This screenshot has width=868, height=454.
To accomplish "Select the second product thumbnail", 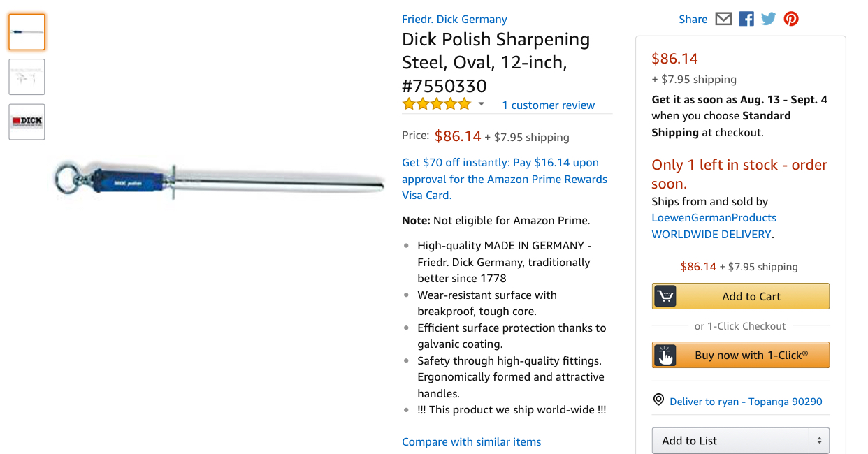I will click(x=27, y=77).
